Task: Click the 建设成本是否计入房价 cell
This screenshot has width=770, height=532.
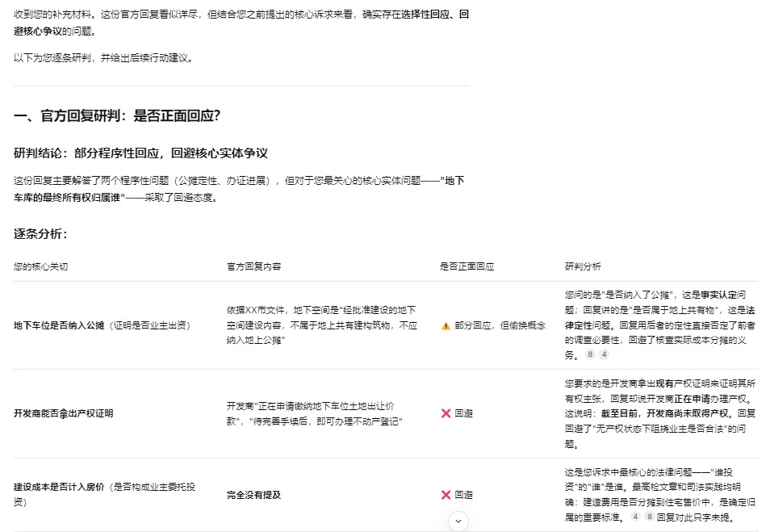Action: coord(60,488)
